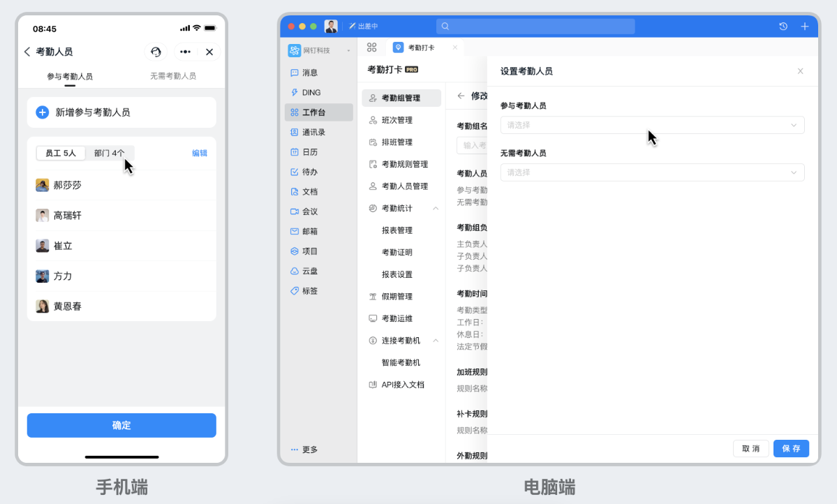This screenshot has height=504, width=837.
Task: Open 考勤运维 in the attendance menu
Action: coord(401,318)
